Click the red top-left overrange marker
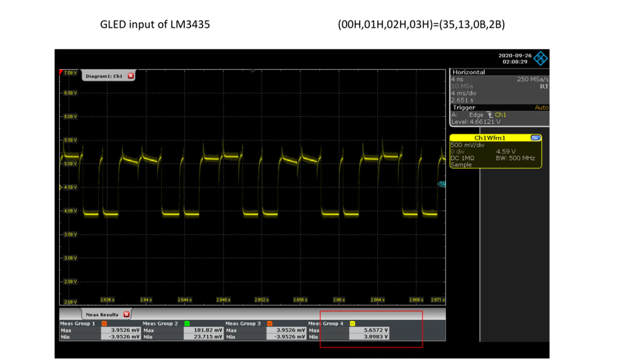This screenshot has height=362, width=644. [61, 72]
